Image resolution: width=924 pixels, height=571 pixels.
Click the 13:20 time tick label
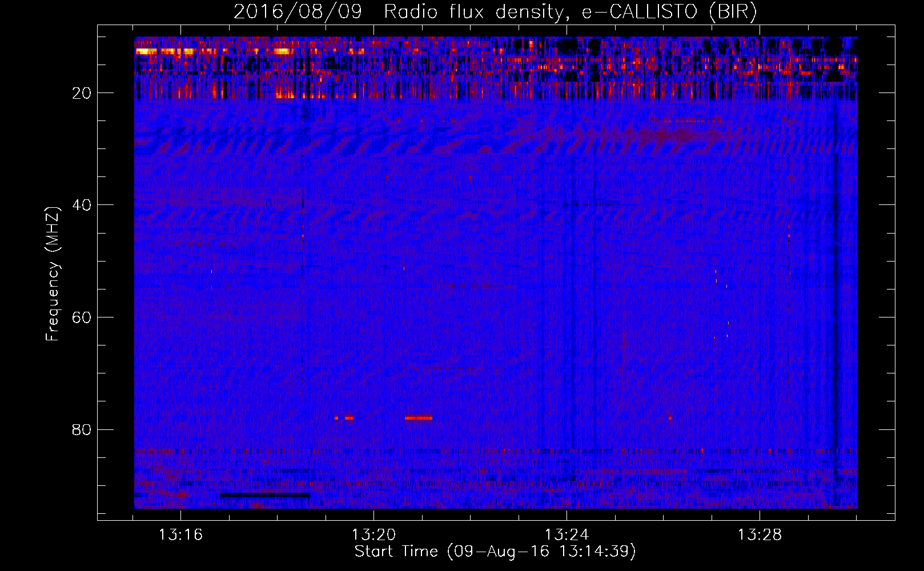pyautogui.click(x=373, y=535)
